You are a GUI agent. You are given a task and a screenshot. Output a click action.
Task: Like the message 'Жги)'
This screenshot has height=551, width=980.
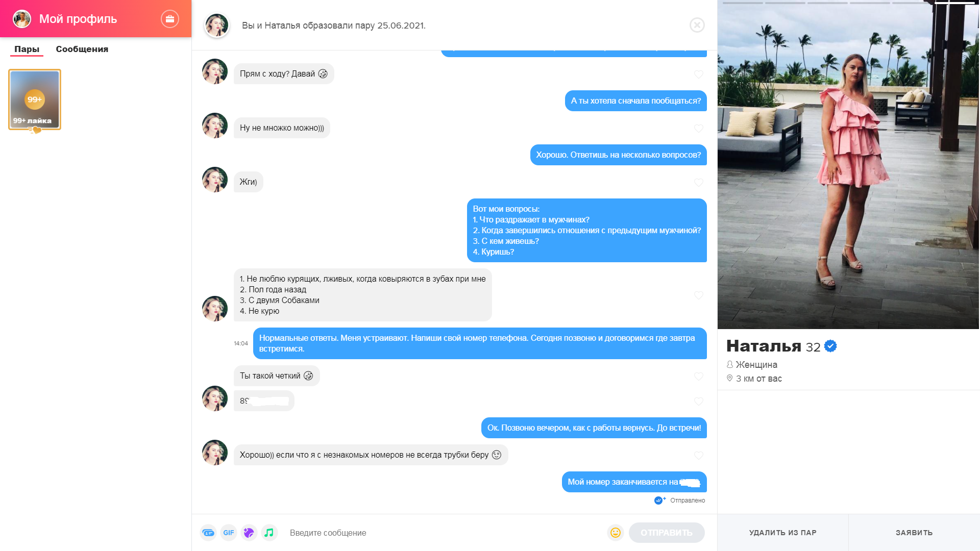pyautogui.click(x=699, y=183)
